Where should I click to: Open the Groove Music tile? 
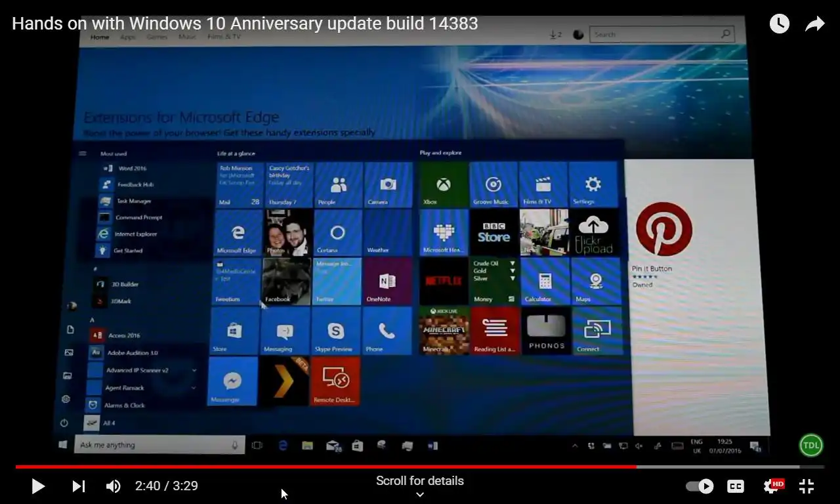[493, 185]
